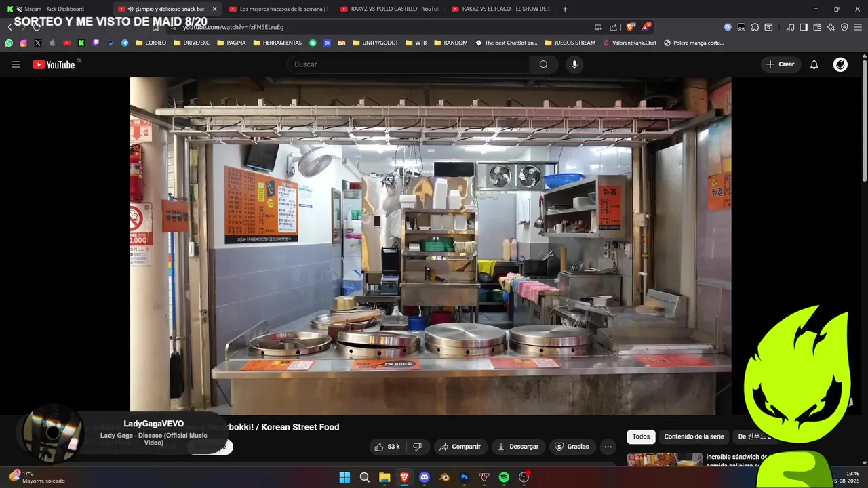Toggle the browser sidebar panel icon
The image size is (868, 488).
point(804,27)
